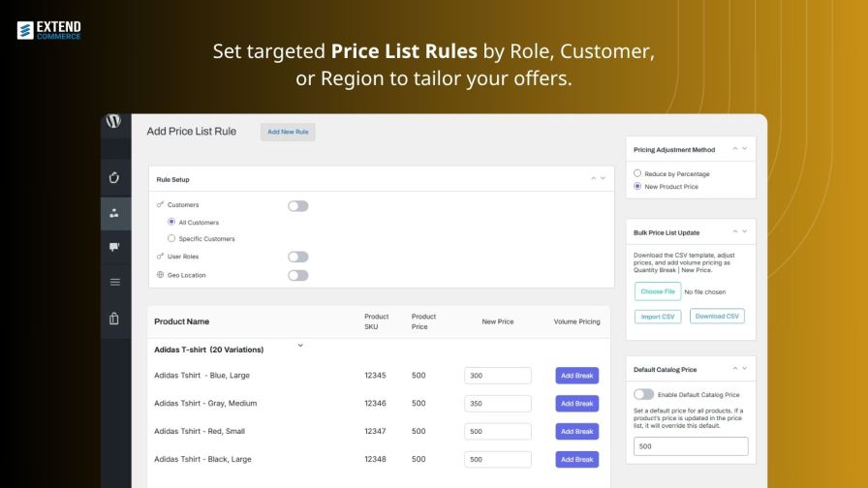868x488 pixels.
Task: Turn on the User Roles toggle
Action: click(x=297, y=257)
